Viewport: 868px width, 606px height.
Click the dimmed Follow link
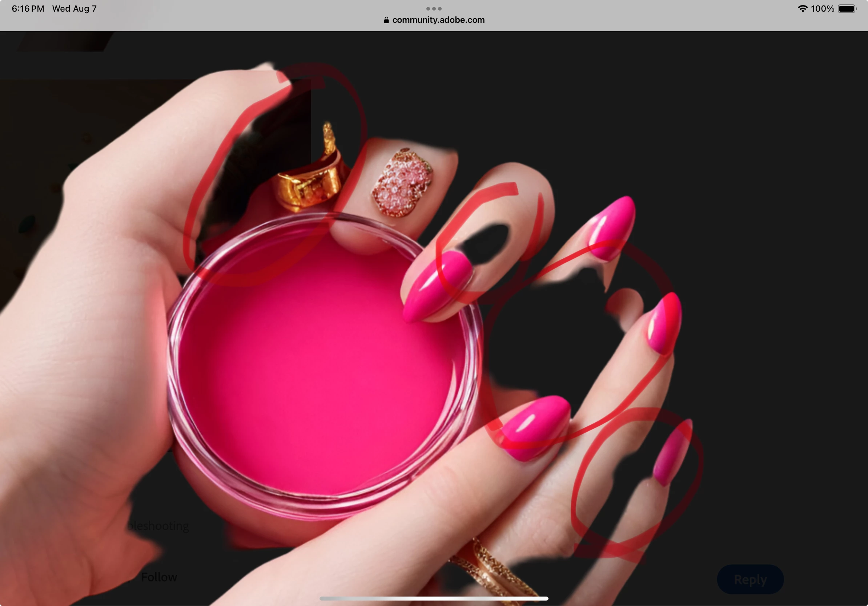(x=159, y=577)
